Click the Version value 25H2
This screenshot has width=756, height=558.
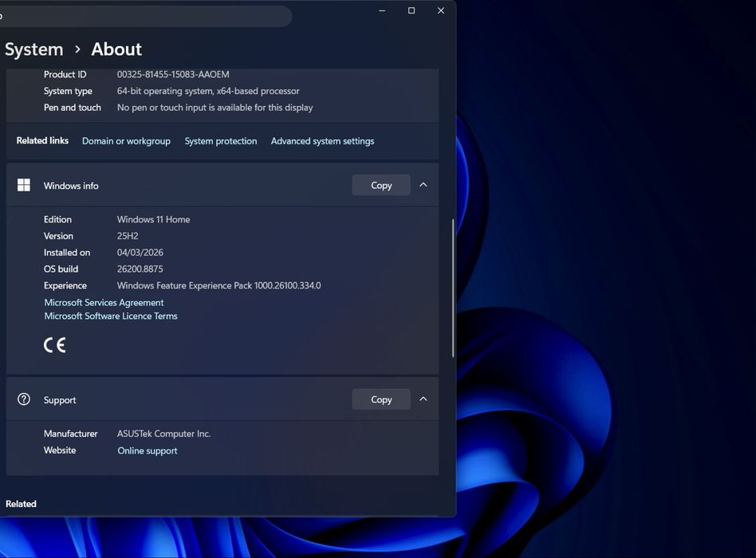click(128, 236)
